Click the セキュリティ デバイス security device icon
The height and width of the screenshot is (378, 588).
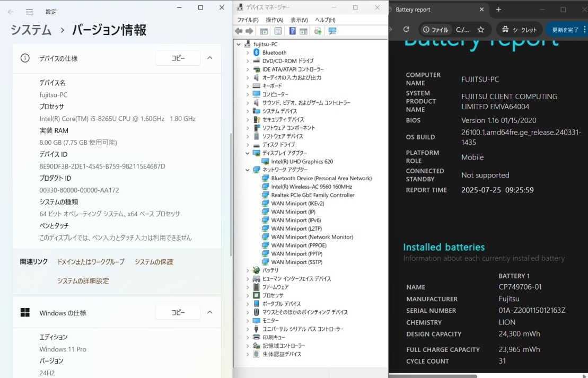tap(257, 120)
